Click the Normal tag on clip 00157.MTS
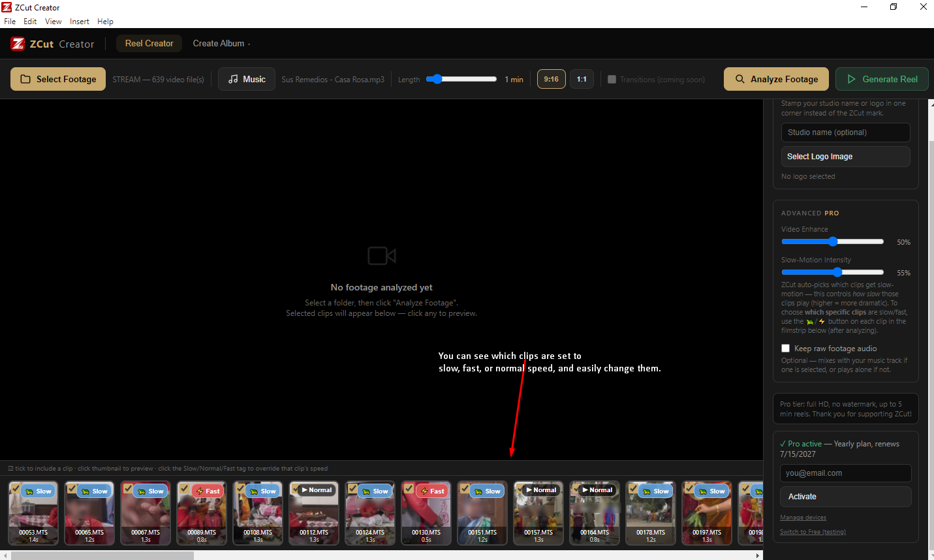Screen dimensions: 934x560 [x=541, y=490]
